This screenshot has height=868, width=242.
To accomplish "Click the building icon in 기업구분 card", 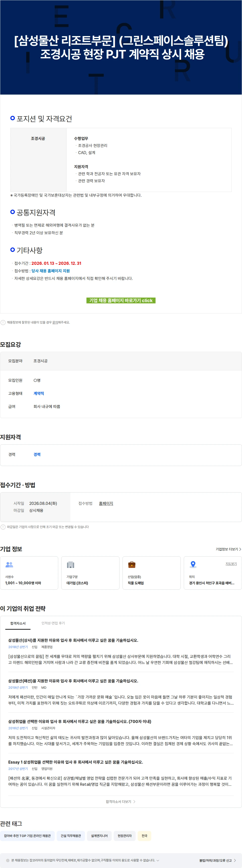I will (x=70, y=564).
